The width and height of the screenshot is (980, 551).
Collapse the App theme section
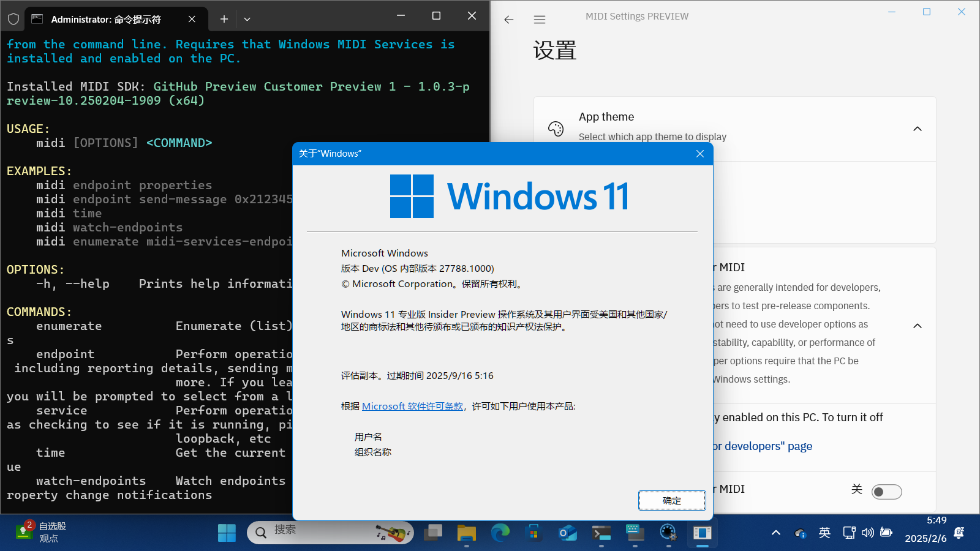pyautogui.click(x=918, y=129)
